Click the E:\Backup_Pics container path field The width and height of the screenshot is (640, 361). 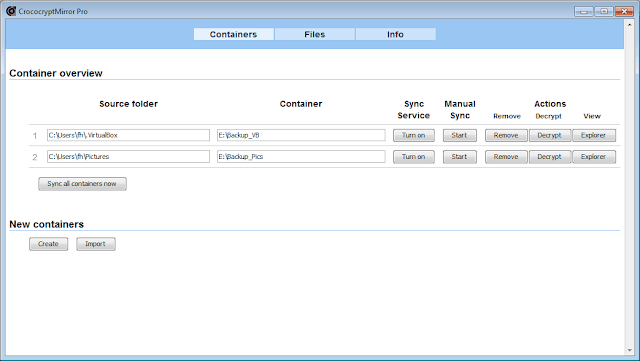click(301, 156)
